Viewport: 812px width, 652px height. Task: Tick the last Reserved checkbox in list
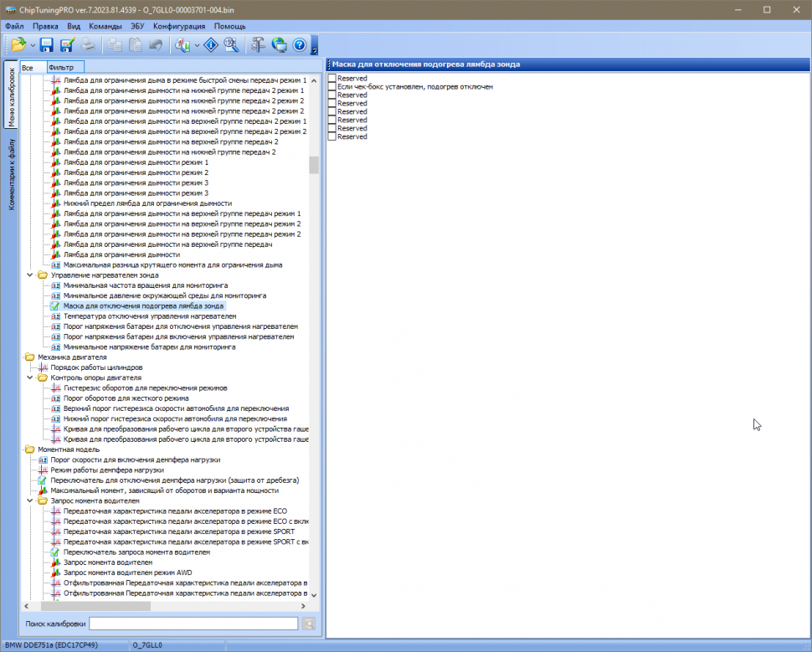pyautogui.click(x=332, y=136)
